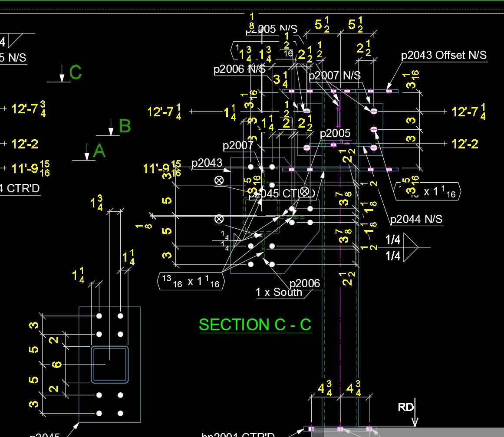Pick the "p2006 N/S" part label
The width and height of the screenshot is (504, 437).
tap(240, 69)
